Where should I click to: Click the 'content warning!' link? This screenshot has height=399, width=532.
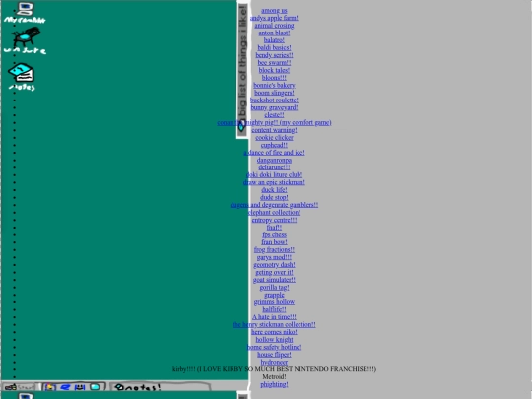click(x=274, y=130)
